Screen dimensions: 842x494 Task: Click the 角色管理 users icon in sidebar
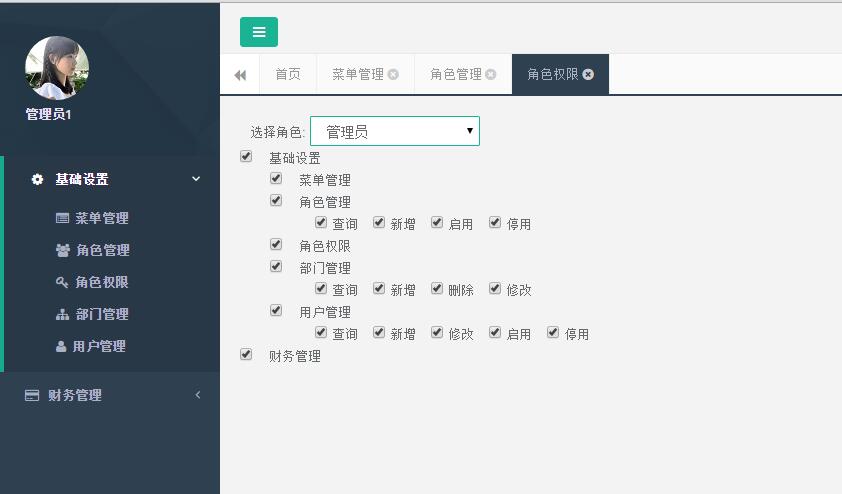(63, 250)
